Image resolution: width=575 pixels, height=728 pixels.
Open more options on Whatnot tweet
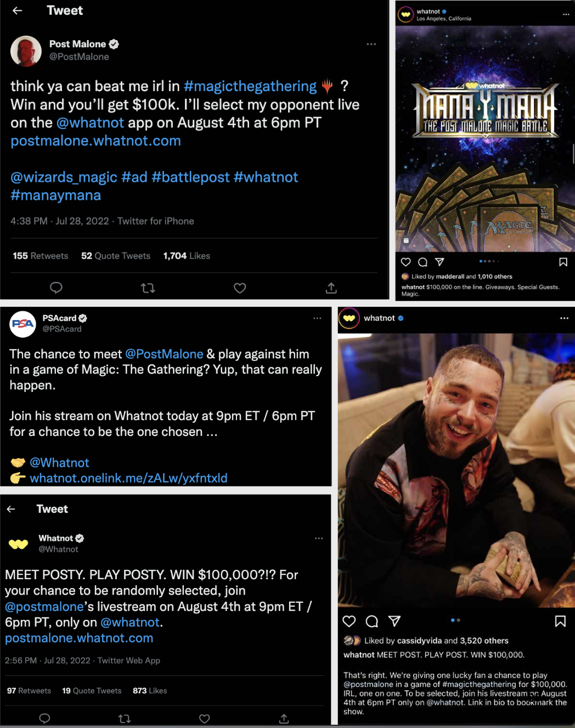tap(319, 538)
